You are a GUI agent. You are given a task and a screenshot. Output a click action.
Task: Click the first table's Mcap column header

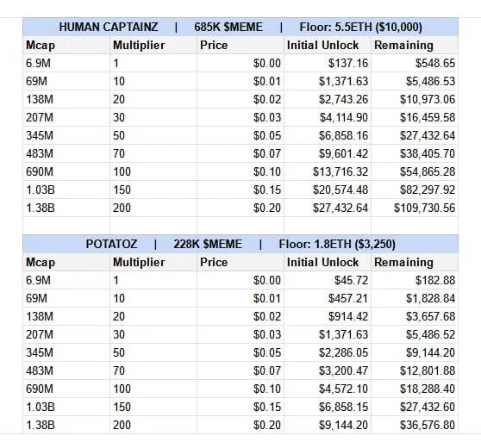(x=66, y=45)
